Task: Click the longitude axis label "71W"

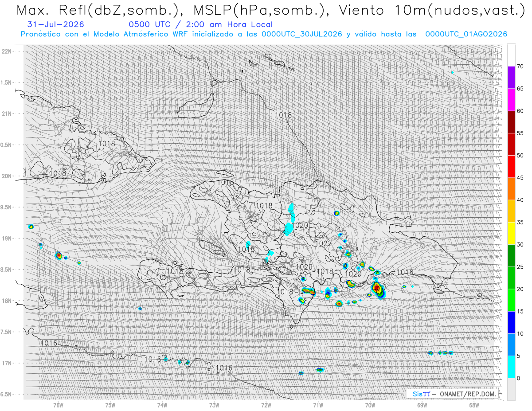Action: pos(318,404)
